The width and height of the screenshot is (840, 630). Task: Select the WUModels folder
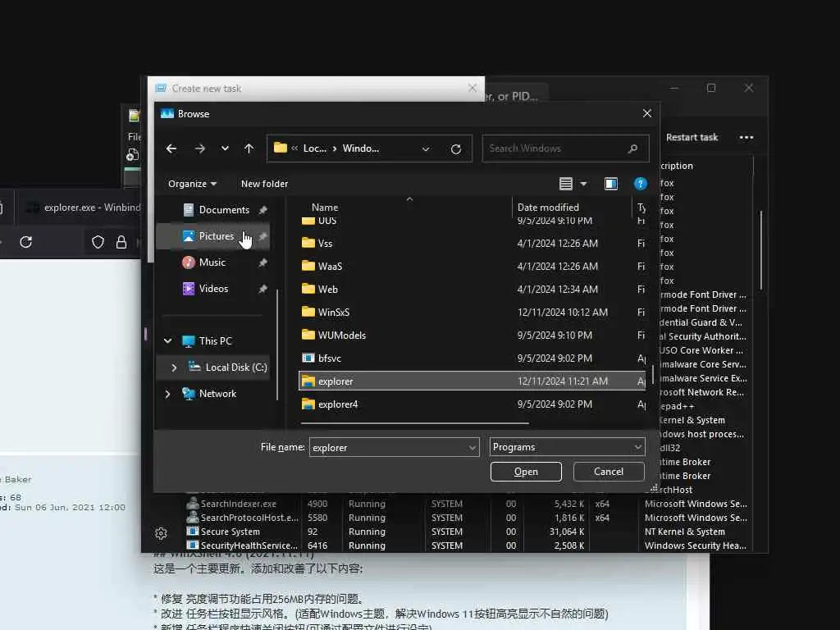click(472, 336)
